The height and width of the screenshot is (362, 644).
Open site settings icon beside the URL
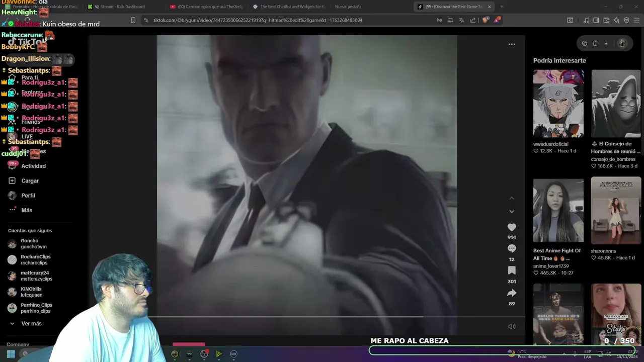click(146, 20)
